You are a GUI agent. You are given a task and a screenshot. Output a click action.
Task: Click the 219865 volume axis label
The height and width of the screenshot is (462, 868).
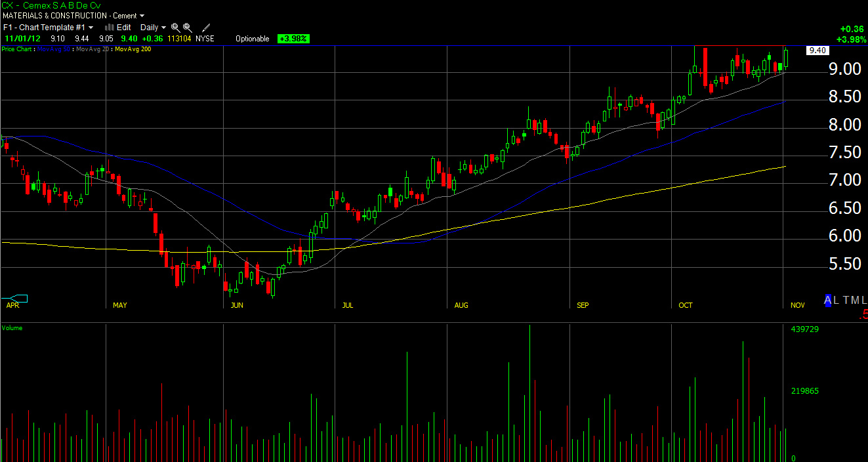[x=804, y=391]
